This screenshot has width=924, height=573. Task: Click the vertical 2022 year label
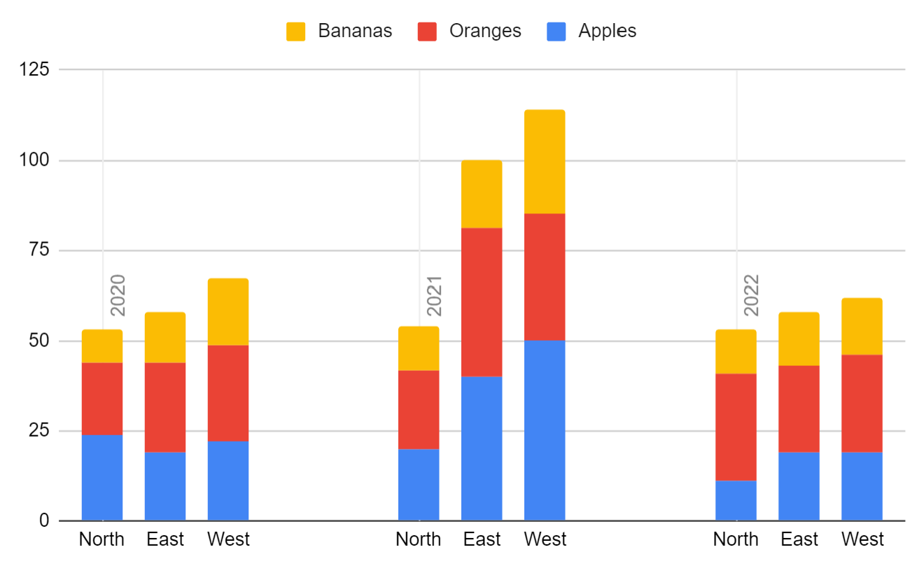point(752,296)
